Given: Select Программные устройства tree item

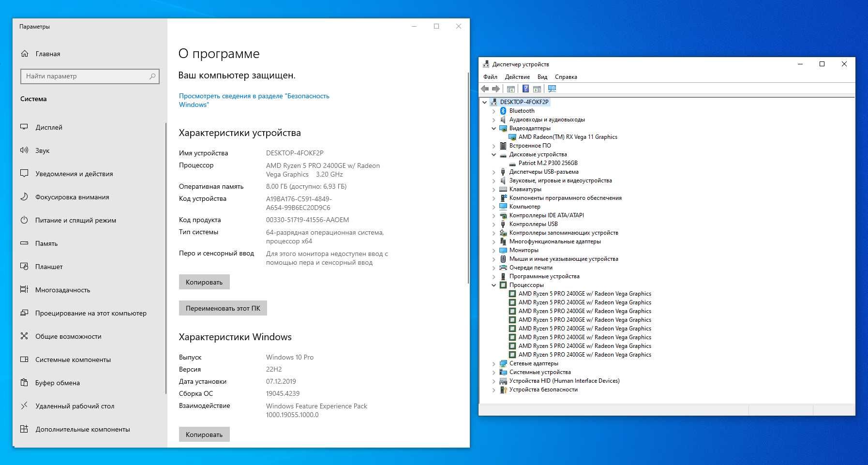Looking at the screenshot, I should [544, 276].
